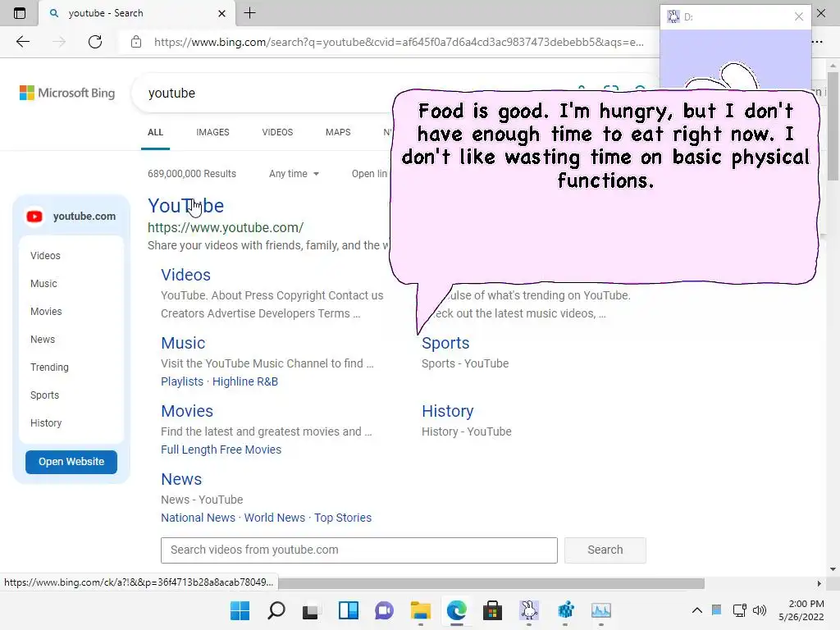Select Trending in youtube.com sidebar
840x630 pixels.
point(49,367)
